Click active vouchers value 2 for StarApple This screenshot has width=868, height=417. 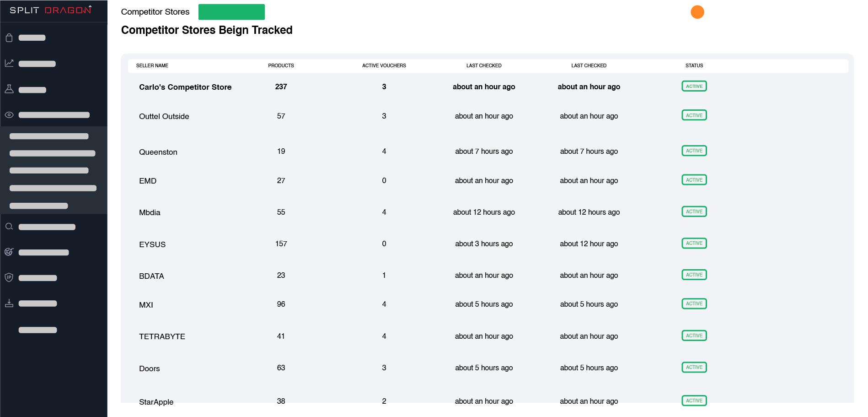tap(384, 401)
